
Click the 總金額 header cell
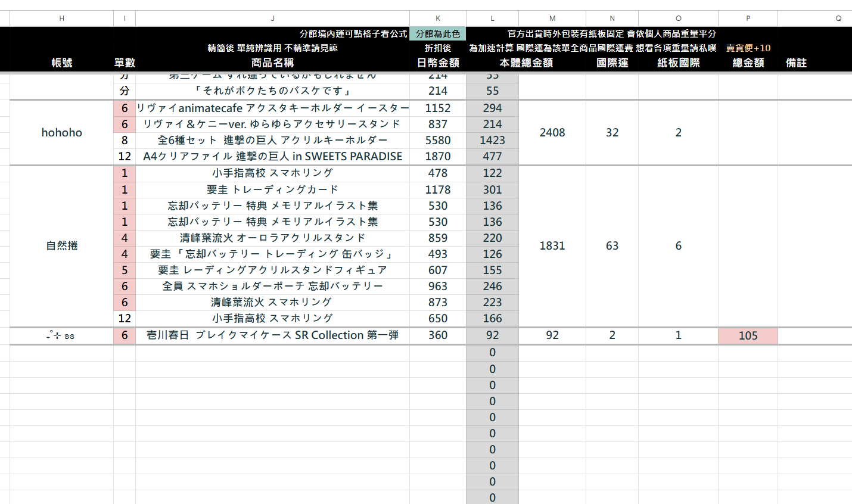click(x=748, y=63)
